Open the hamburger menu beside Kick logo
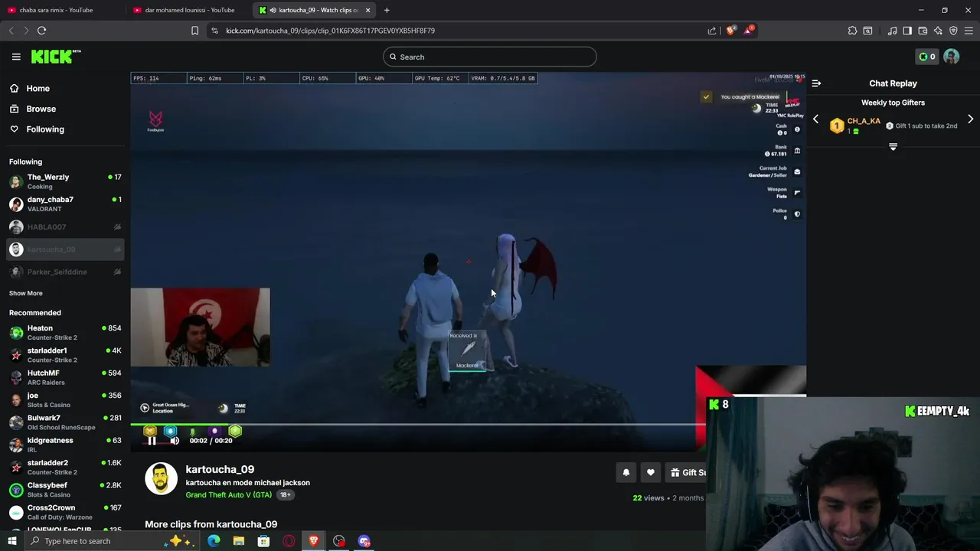The height and width of the screenshot is (551, 980). point(16,57)
